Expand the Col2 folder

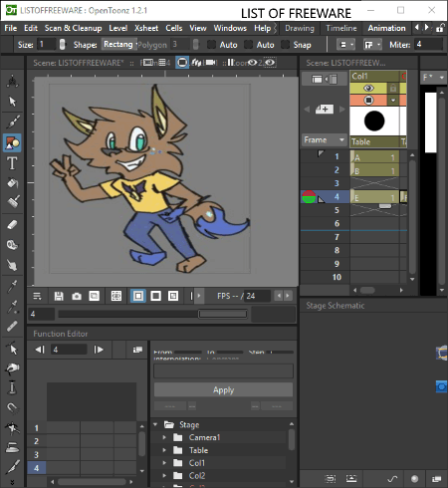click(x=164, y=475)
